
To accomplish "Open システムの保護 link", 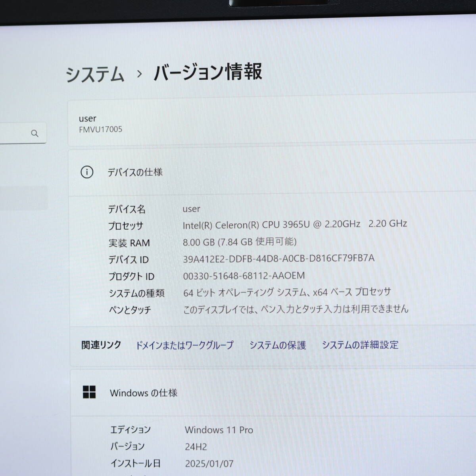I will (x=278, y=345).
